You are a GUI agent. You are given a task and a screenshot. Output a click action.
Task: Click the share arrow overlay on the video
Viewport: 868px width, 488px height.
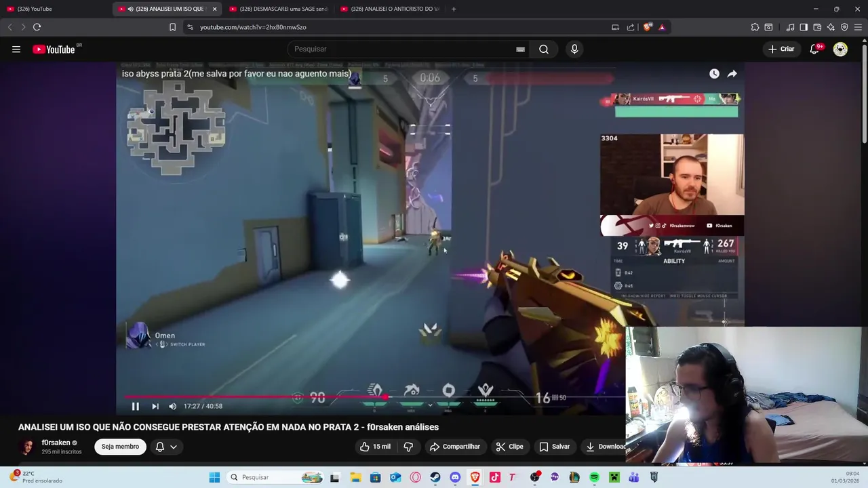732,74
